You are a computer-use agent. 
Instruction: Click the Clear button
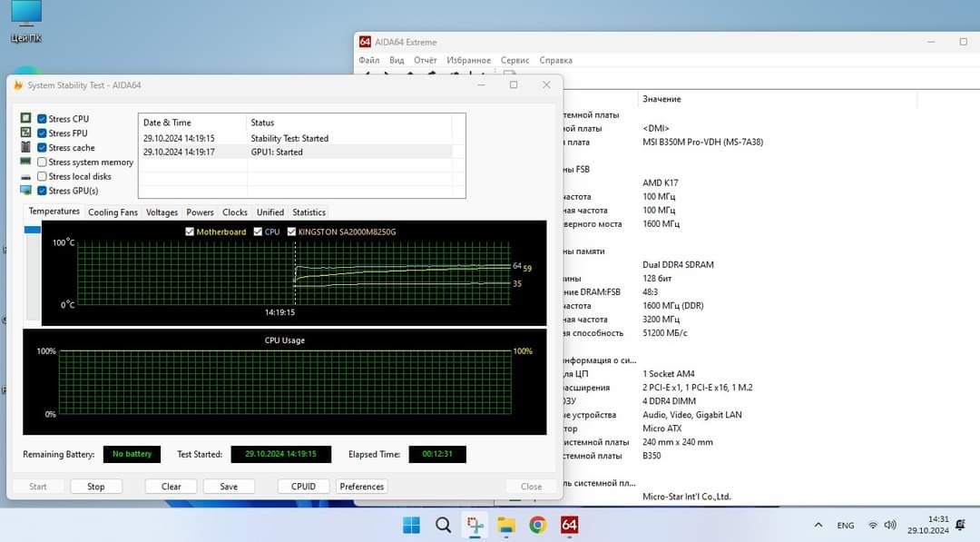point(171,487)
